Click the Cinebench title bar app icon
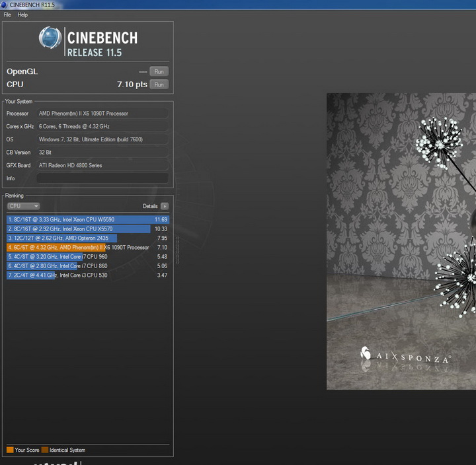476x465 pixels. pyautogui.click(x=4, y=5)
